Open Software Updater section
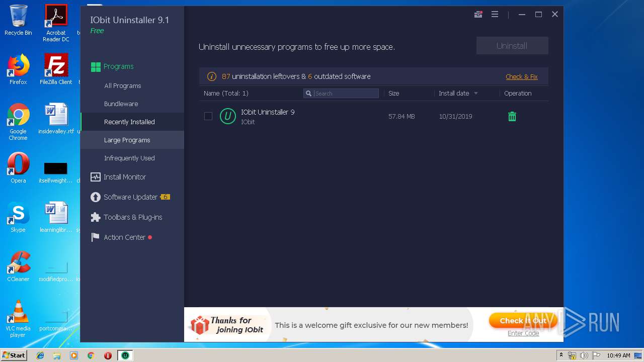 (x=130, y=197)
